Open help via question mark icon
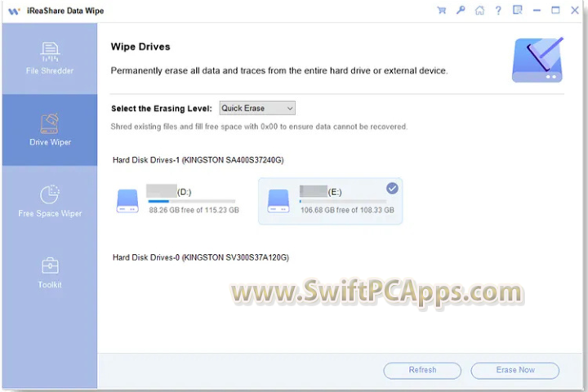The width and height of the screenshot is (588, 392). click(498, 11)
